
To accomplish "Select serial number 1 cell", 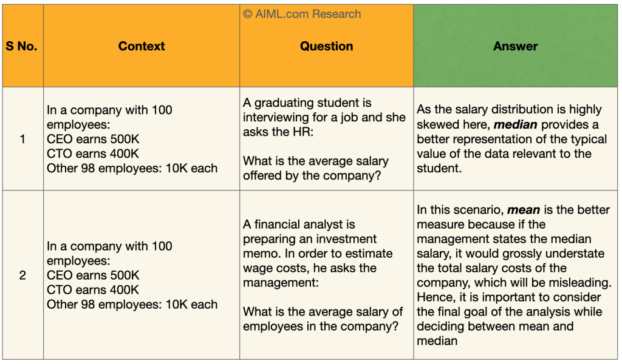I will [22, 139].
